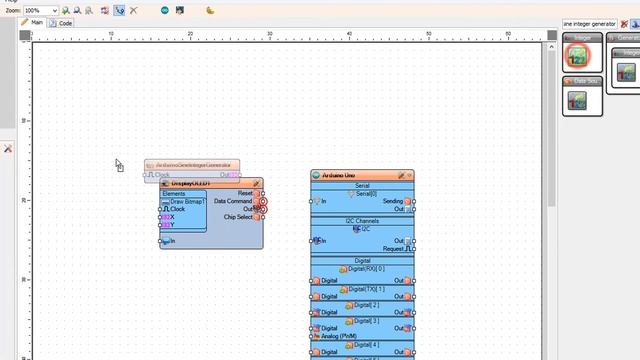
Task: Click the component search input field
Action: click(589, 24)
